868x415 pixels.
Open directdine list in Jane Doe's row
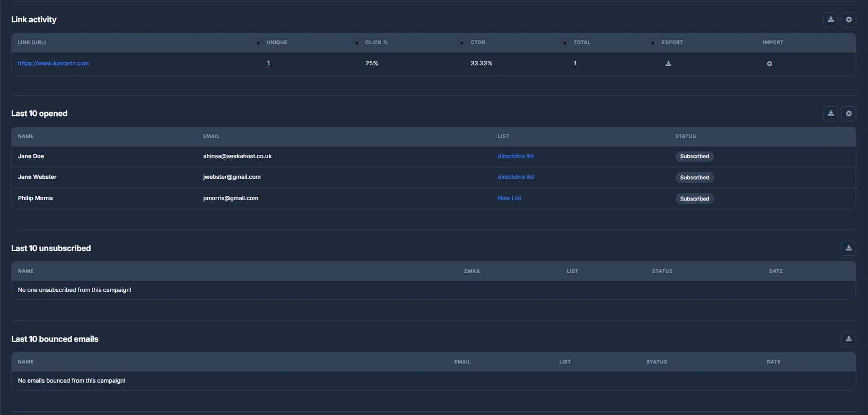click(x=516, y=157)
